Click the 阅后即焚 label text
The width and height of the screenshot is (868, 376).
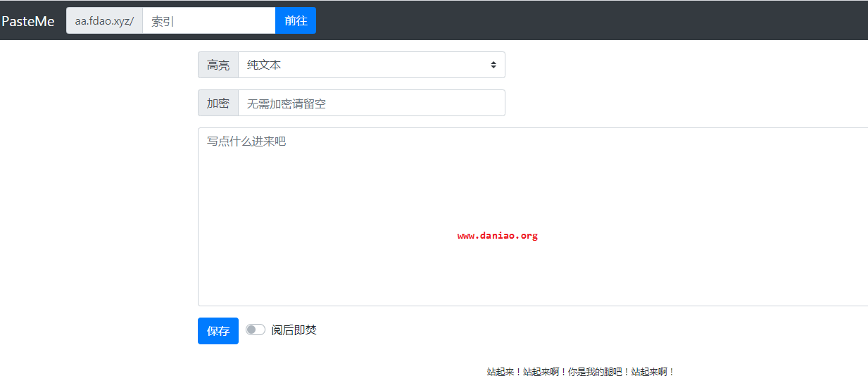294,330
